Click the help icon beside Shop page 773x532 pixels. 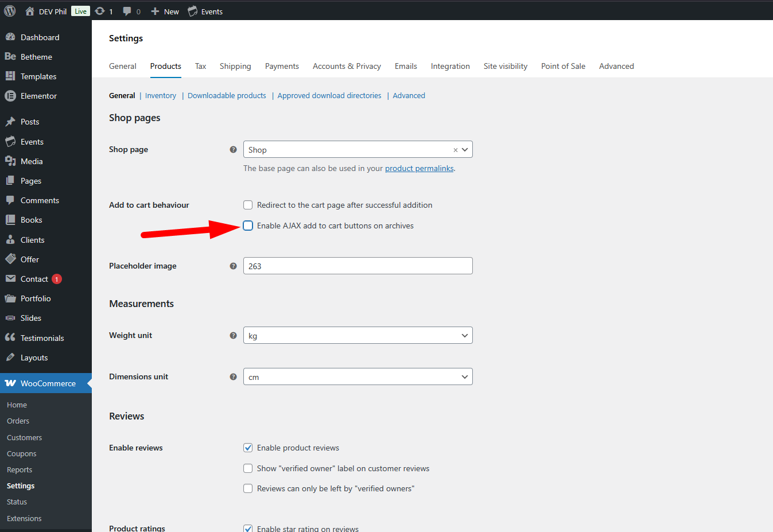233,150
